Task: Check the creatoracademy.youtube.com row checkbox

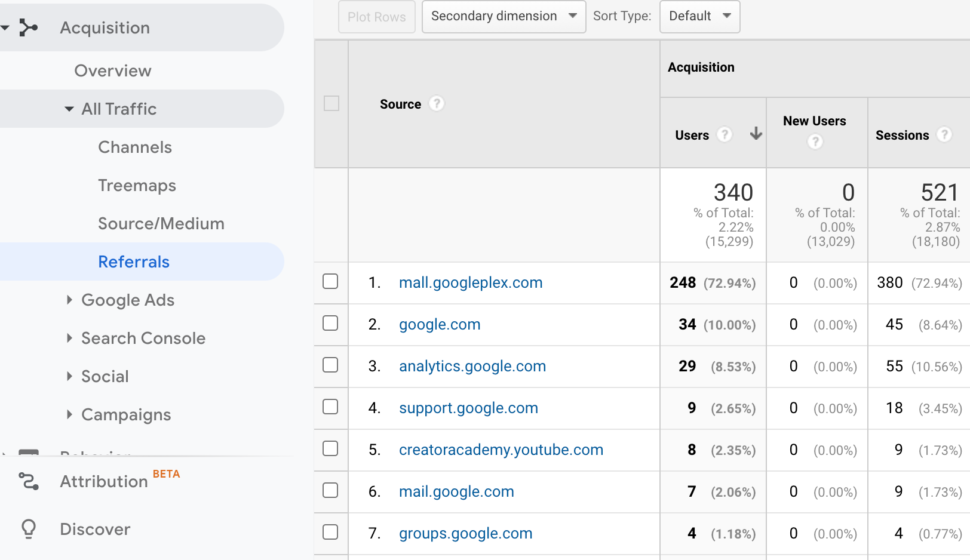Action: click(x=330, y=448)
